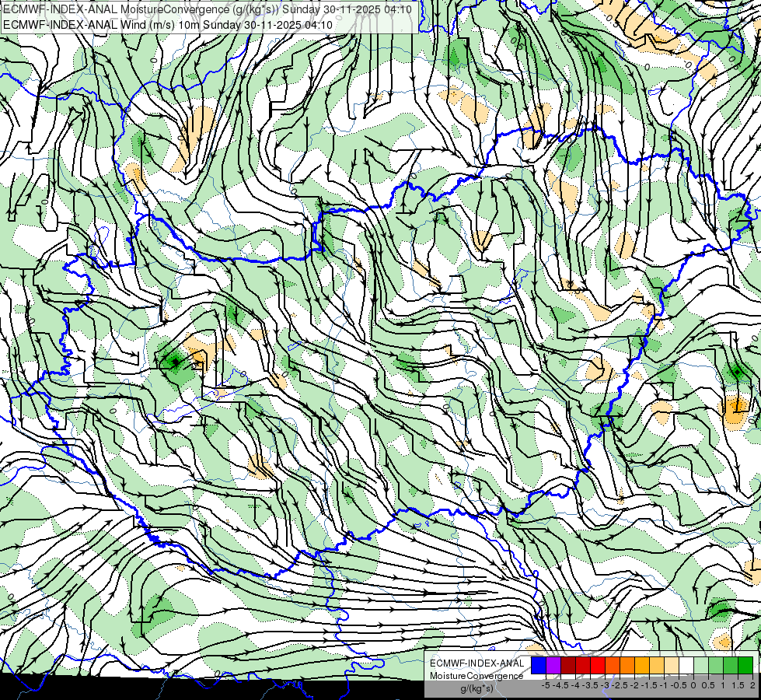Screen dimensions: 761x700
Task: Click the Wind 10m title line
Action: [x=168, y=25]
